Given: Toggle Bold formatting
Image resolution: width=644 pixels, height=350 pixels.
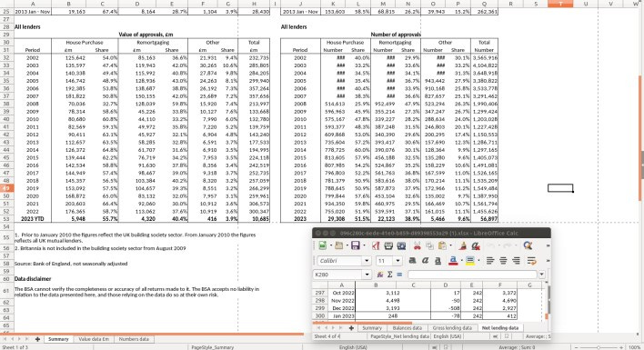Looking at the screenshot, I should (412, 261).
